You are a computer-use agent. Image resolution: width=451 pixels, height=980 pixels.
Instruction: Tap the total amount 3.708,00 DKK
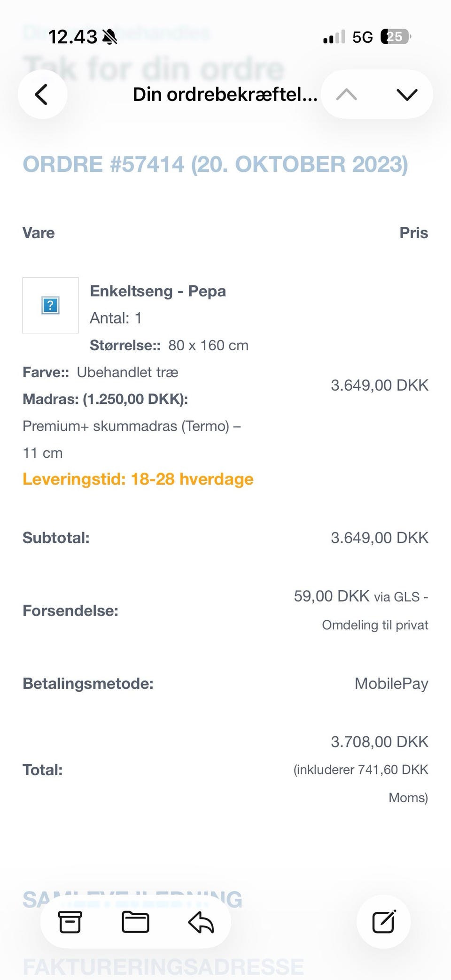pos(380,741)
